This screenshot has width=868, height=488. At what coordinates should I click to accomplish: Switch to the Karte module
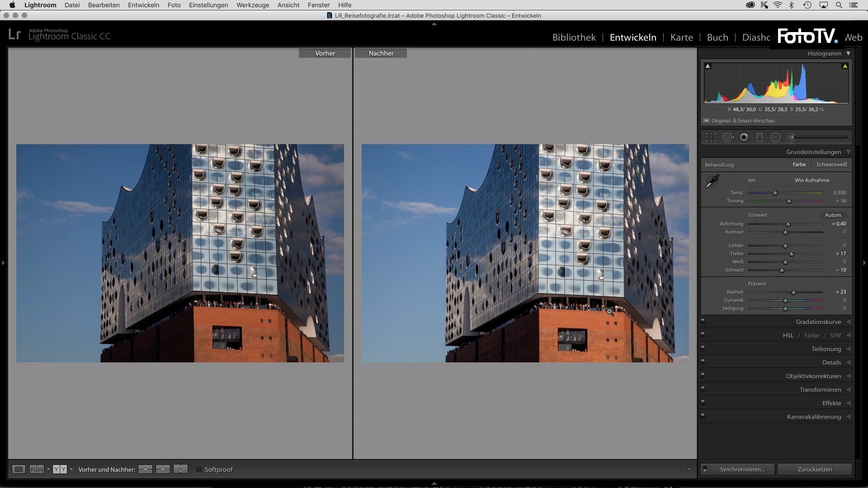(x=681, y=38)
